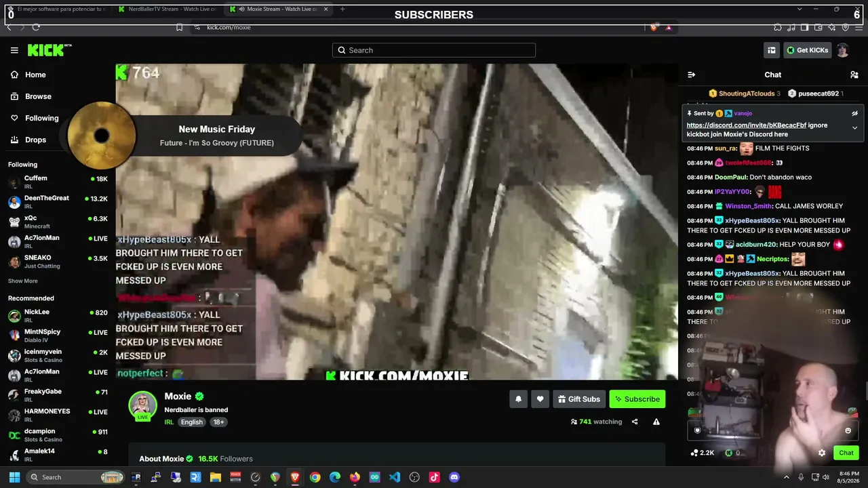Image resolution: width=868 pixels, height=488 pixels.
Task: Follow Moxie with the heart button
Action: tap(540, 399)
